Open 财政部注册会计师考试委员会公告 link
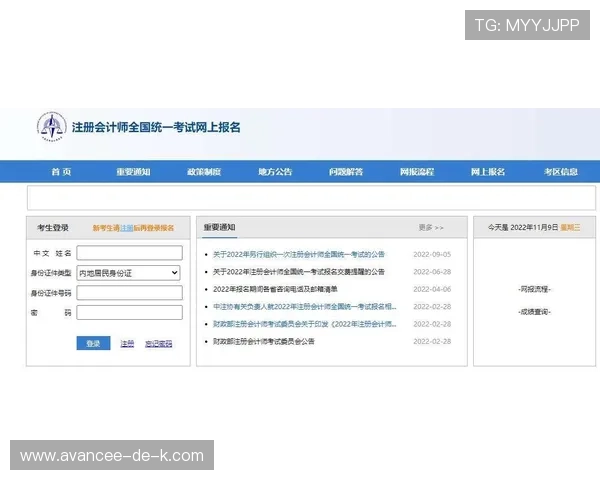Image resolution: width=600 pixels, height=480 pixels. coord(264,341)
